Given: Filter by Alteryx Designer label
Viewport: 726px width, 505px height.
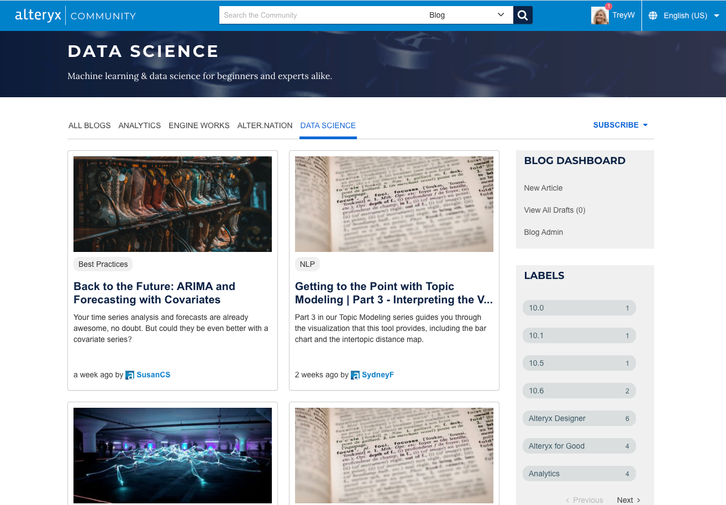Looking at the screenshot, I should coord(579,418).
